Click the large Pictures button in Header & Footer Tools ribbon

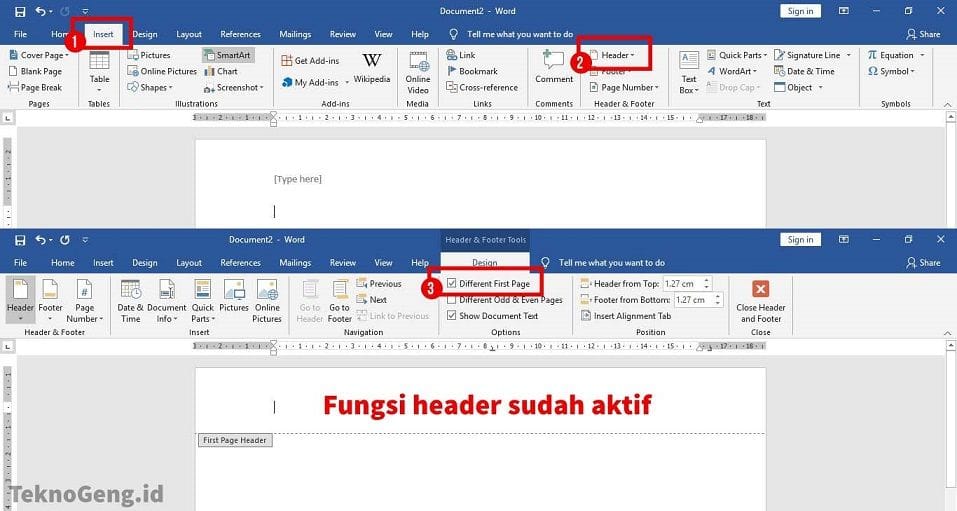point(234,295)
